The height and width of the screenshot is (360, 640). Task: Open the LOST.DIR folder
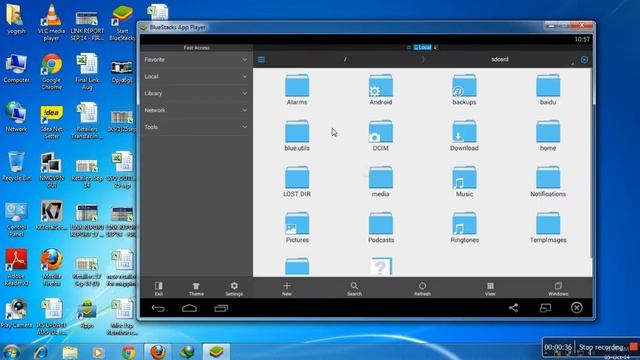pyautogui.click(x=297, y=181)
